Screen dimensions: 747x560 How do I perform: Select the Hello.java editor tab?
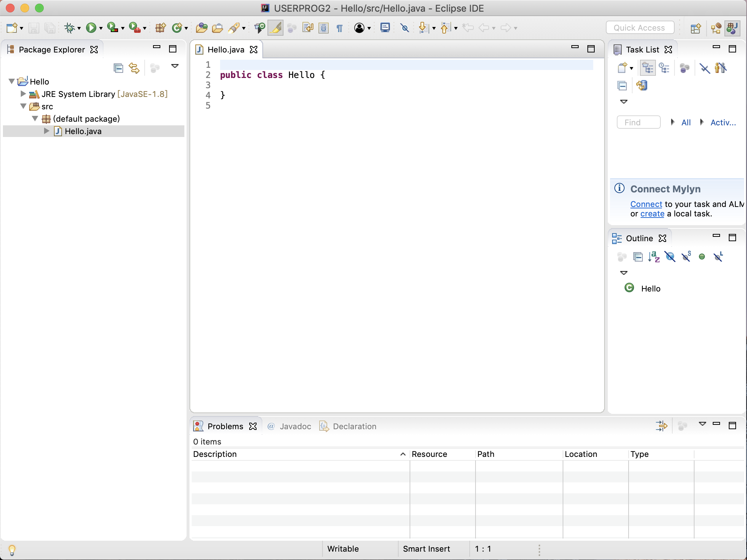tap(226, 50)
